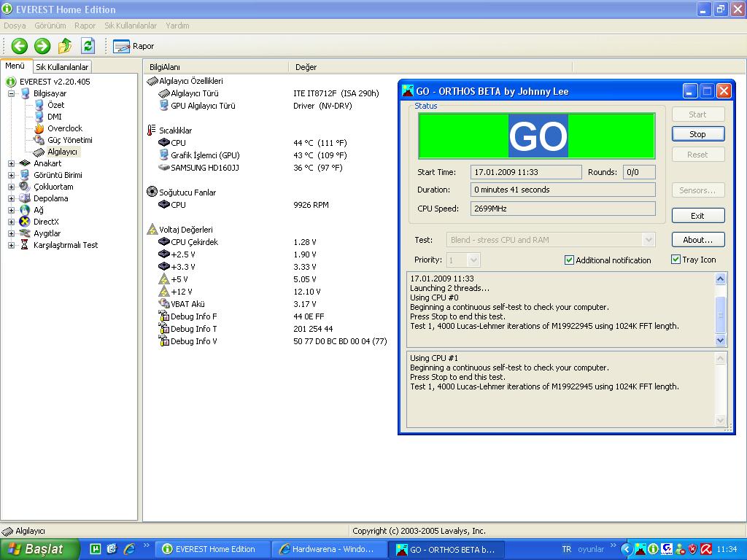This screenshot has width=747, height=560.
Task: Expand the Görüntü Birimi node
Action: [12, 175]
